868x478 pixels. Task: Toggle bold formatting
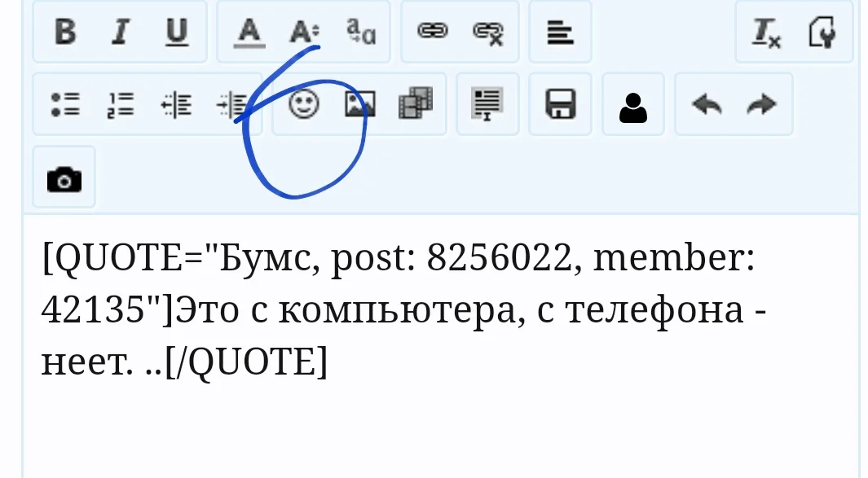point(66,33)
